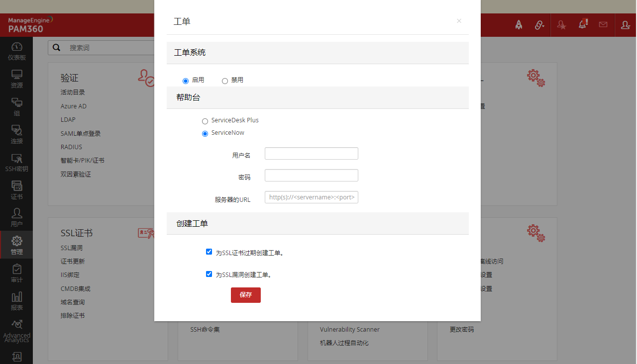The image size is (637, 364).
Task: Open the 活动目录 link
Action: tap(73, 92)
